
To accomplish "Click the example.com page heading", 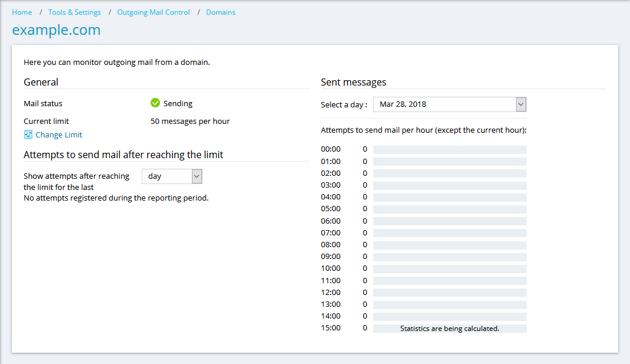I will click(x=56, y=29).
